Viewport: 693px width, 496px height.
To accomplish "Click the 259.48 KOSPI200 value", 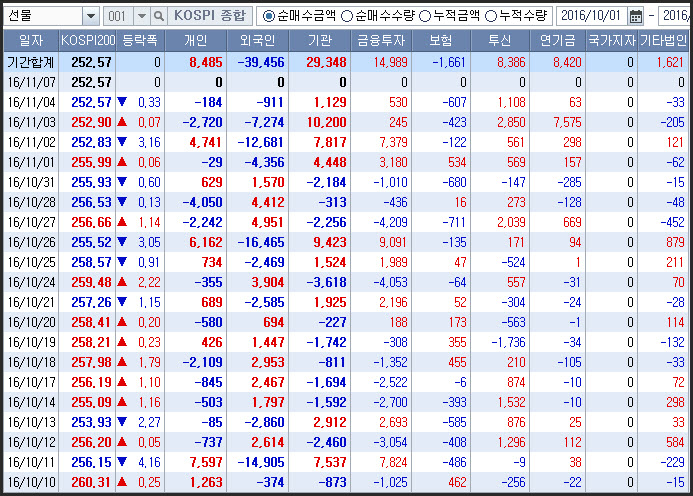I will point(91,282).
